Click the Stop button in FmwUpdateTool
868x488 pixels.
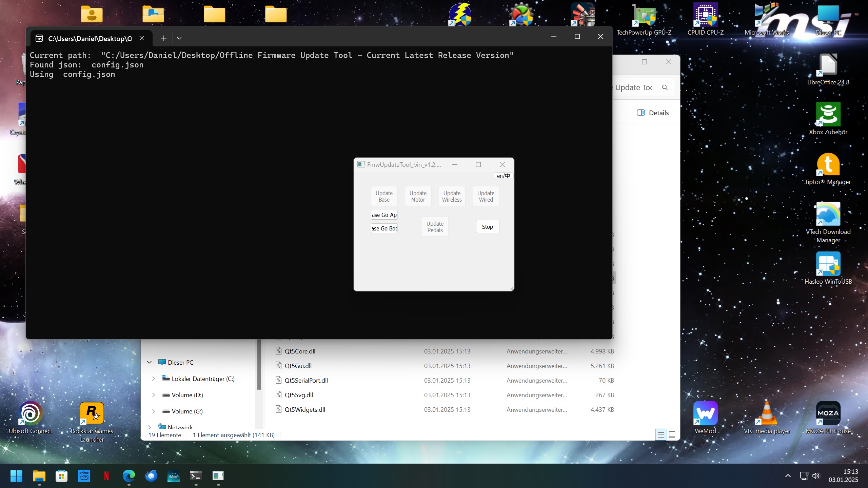pos(487,227)
